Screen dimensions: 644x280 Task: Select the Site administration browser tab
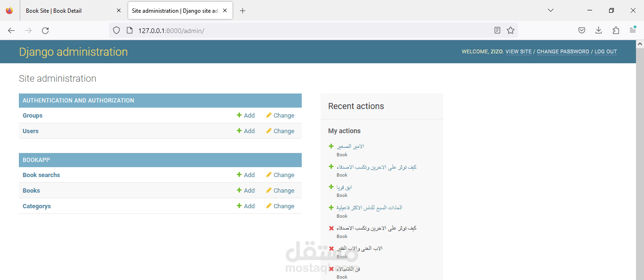click(180, 10)
